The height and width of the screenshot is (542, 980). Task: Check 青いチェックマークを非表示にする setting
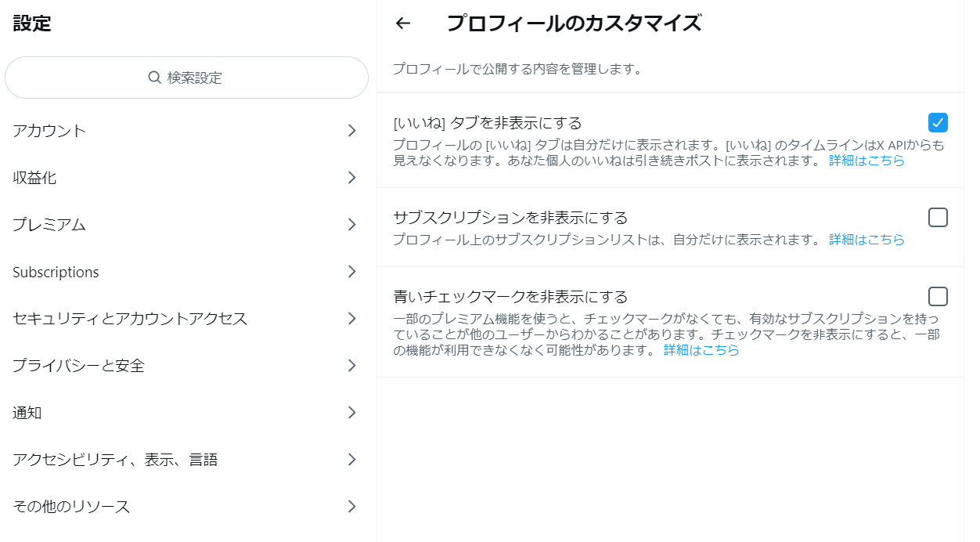[x=937, y=296]
